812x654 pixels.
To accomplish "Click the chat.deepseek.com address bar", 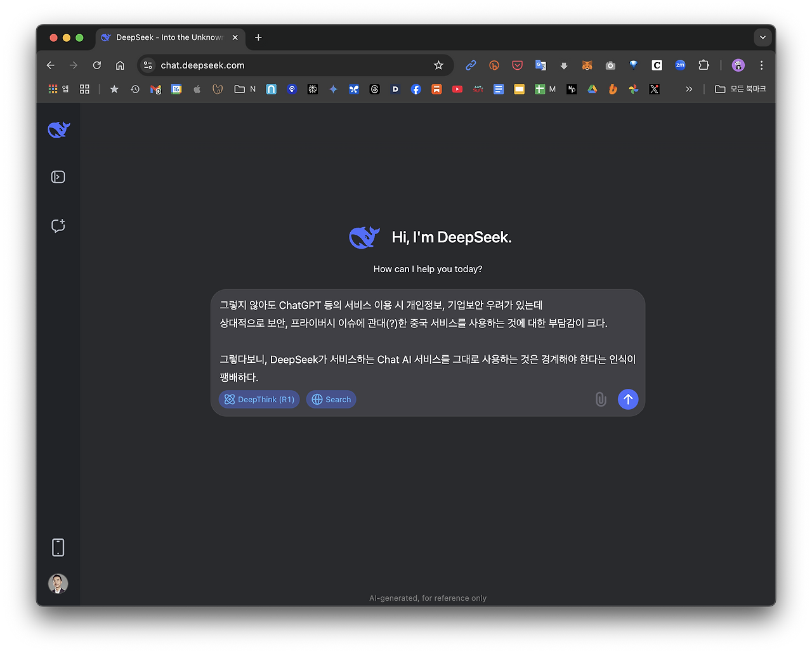I will coord(295,65).
